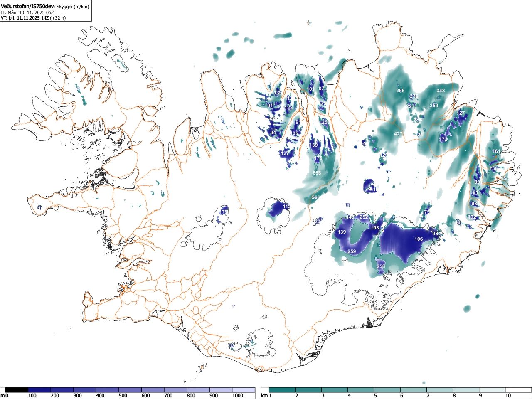Select the 172 value in the east
Viewport: 532px width, 399px height.
pos(443,139)
